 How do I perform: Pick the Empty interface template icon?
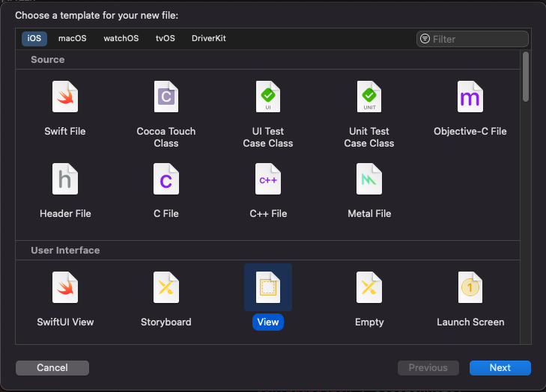click(x=369, y=287)
